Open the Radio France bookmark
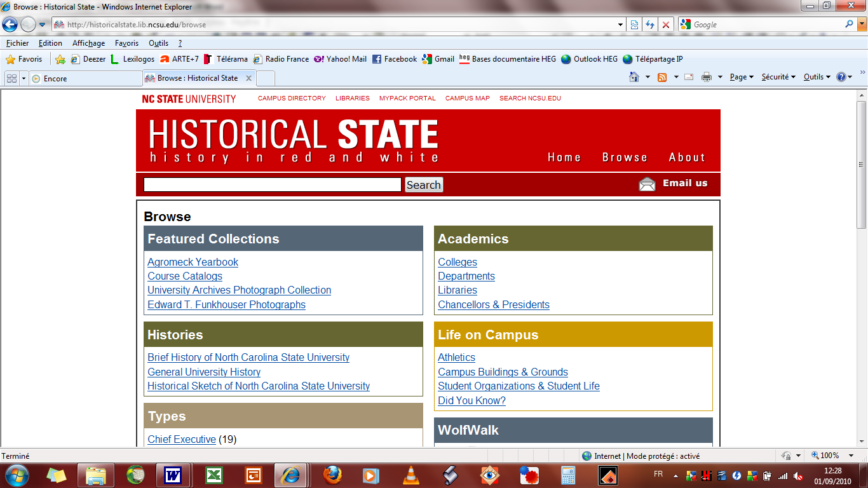Viewport: 868px width, 488px height. (x=281, y=59)
